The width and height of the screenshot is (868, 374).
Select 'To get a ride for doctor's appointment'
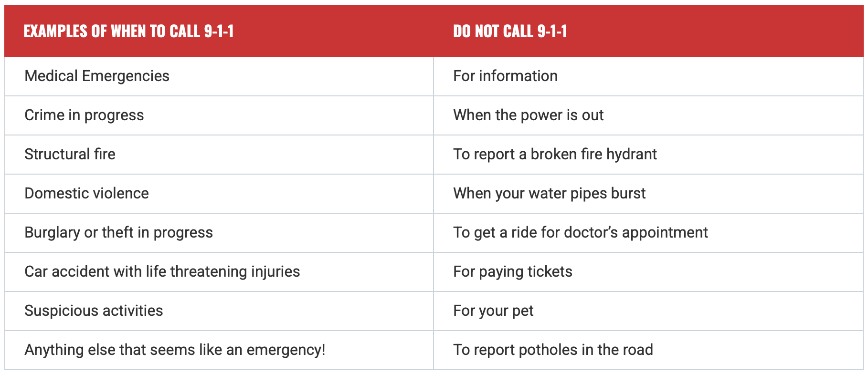coord(580,233)
